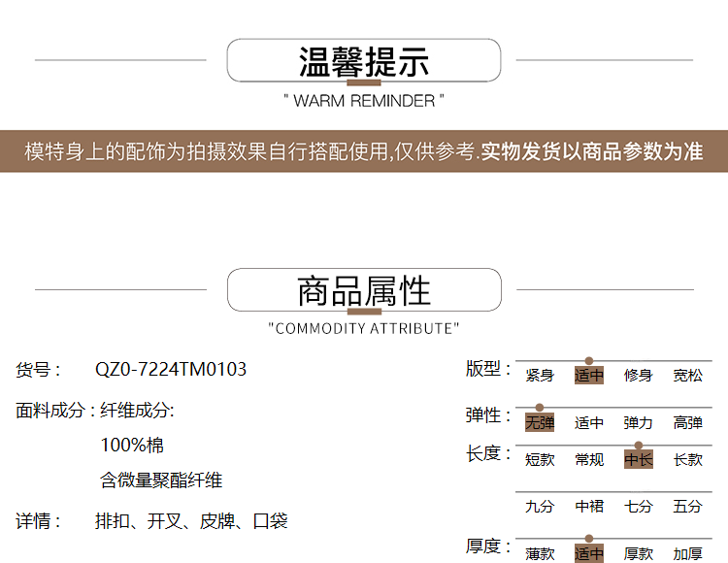
Task: Select 短款 length option
Action: click(540, 460)
